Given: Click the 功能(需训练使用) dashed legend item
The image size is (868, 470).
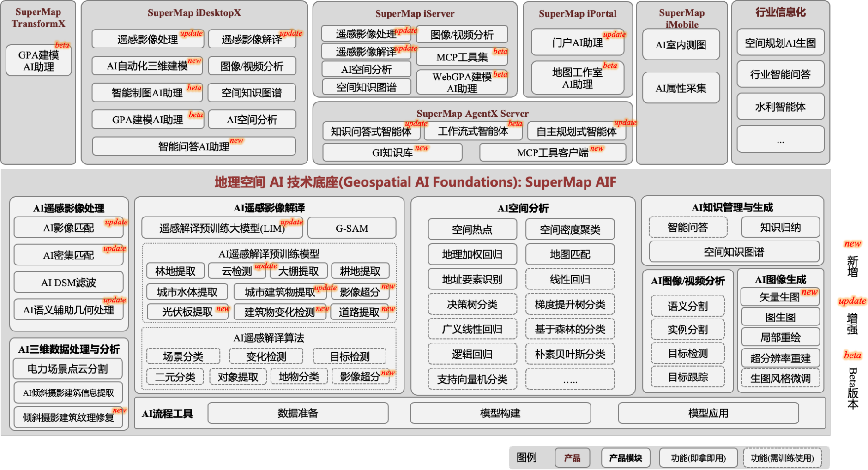Looking at the screenshot, I should (782, 458).
